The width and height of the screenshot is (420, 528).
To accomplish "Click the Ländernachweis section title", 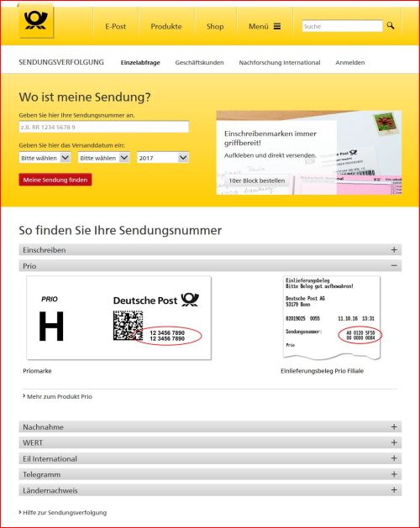I will click(x=50, y=490).
